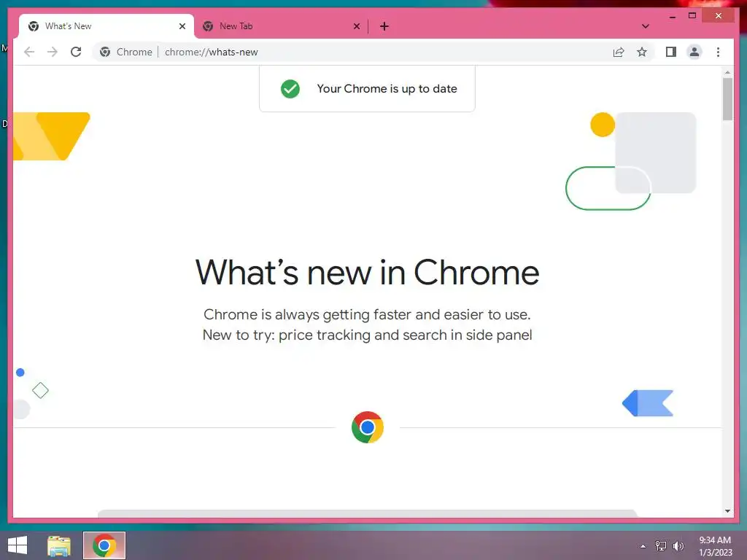Click the page's vertical scrollbar thumb
The width and height of the screenshot is (747, 560).
[727, 99]
